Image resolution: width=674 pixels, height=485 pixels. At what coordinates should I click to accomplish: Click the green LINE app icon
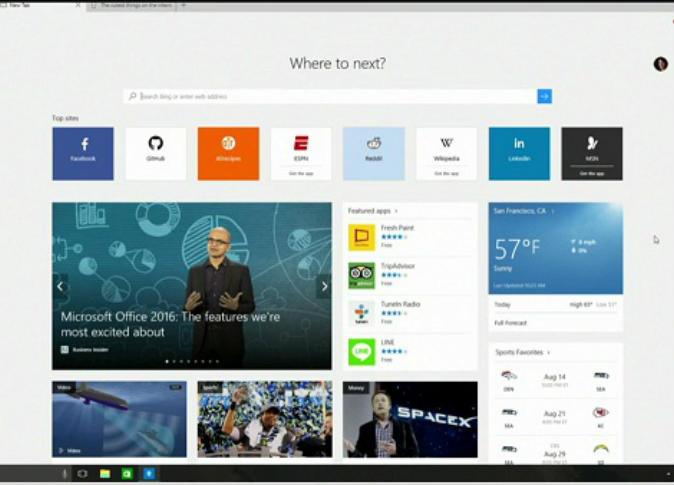point(362,352)
